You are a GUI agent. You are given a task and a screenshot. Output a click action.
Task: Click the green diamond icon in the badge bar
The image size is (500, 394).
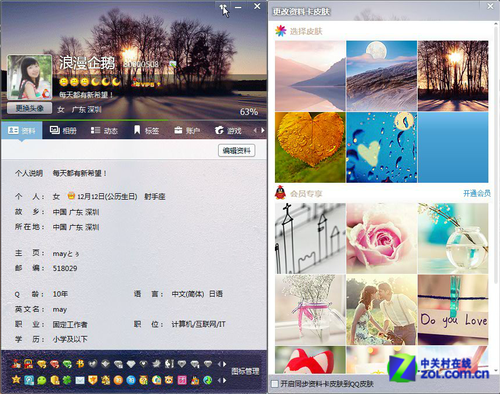(x=67, y=364)
